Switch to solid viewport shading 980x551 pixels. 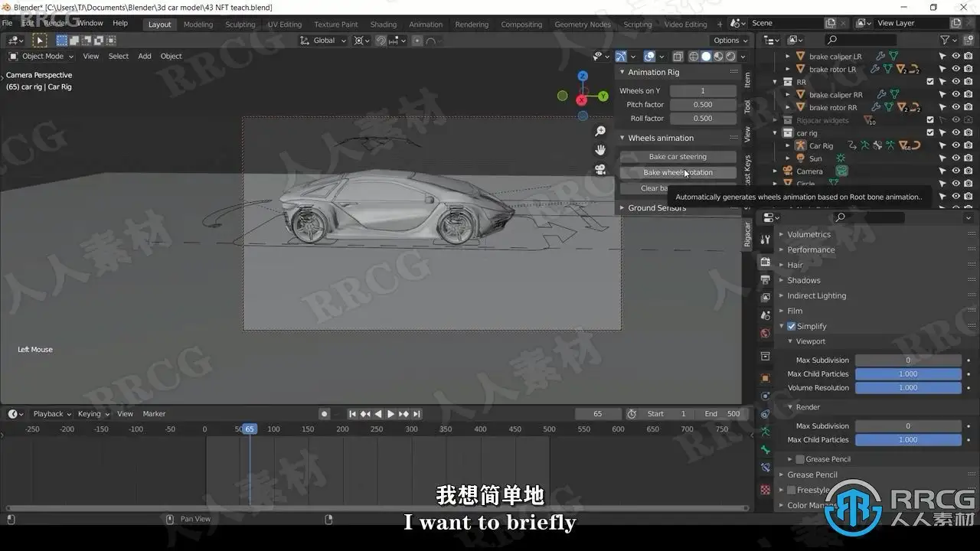point(706,57)
